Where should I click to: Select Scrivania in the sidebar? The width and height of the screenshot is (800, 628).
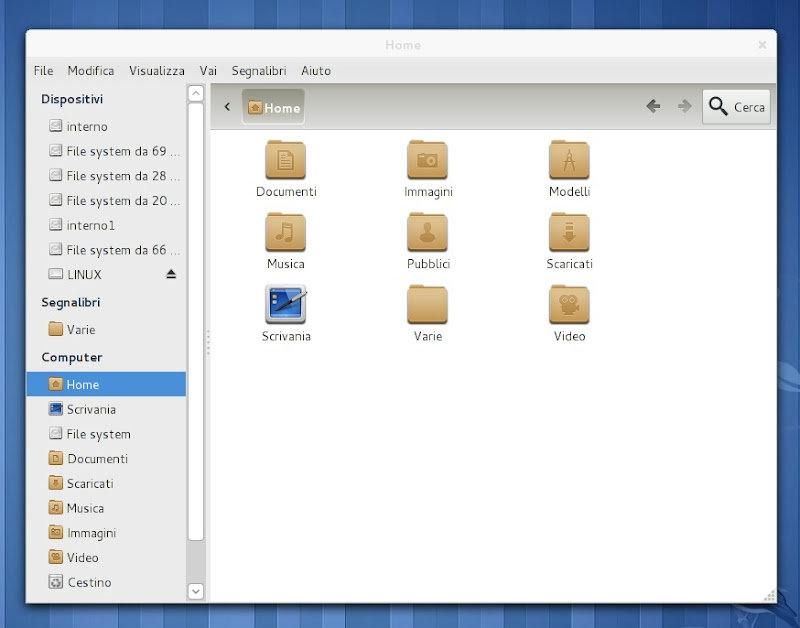point(106,409)
